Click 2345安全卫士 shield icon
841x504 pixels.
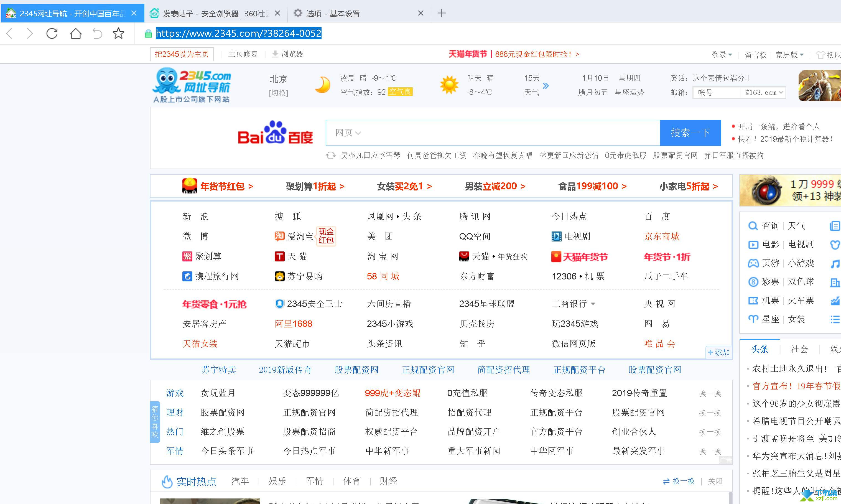[x=279, y=304]
